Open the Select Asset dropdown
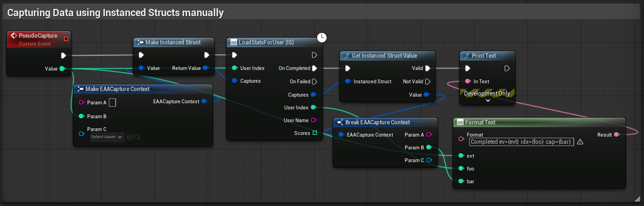This screenshot has height=206, width=644. click(x=107, y=137)
